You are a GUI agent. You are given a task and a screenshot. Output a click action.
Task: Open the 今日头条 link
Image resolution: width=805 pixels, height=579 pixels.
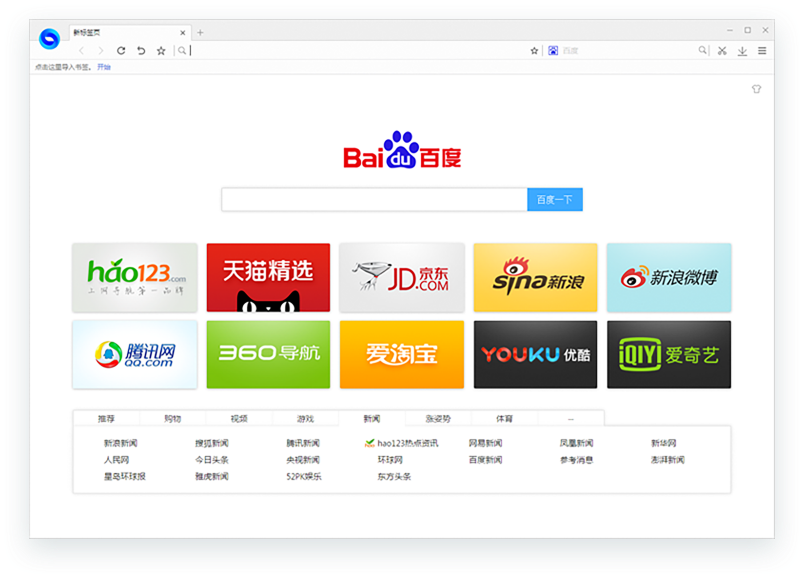(x=212, y=460)
